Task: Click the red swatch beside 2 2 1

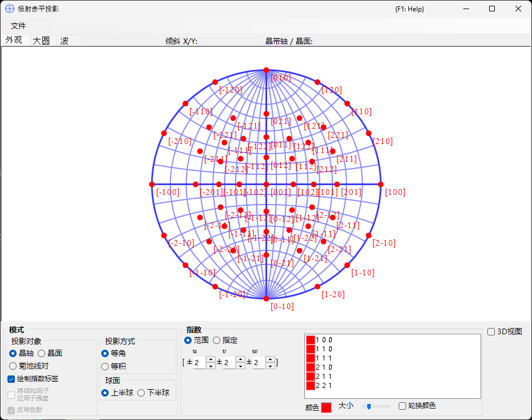Action: click(x=310, y=385)
